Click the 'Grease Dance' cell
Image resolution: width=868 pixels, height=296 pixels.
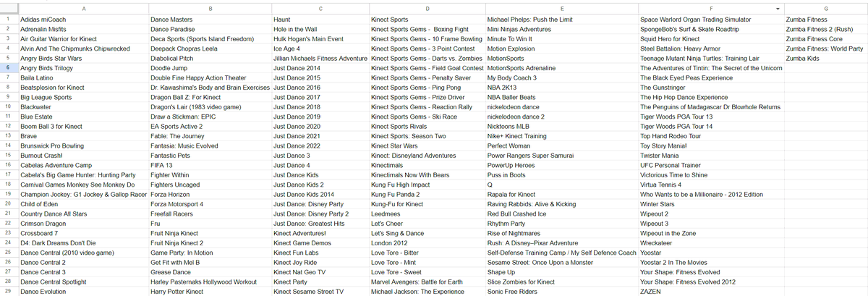pyautogui.click(x=210, y=272)
